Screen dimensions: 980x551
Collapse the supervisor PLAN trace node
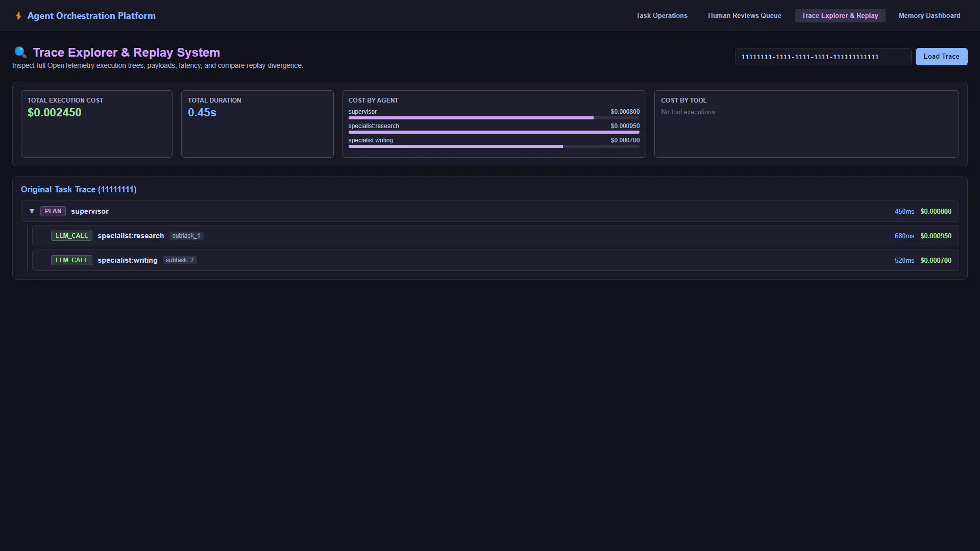32,211
